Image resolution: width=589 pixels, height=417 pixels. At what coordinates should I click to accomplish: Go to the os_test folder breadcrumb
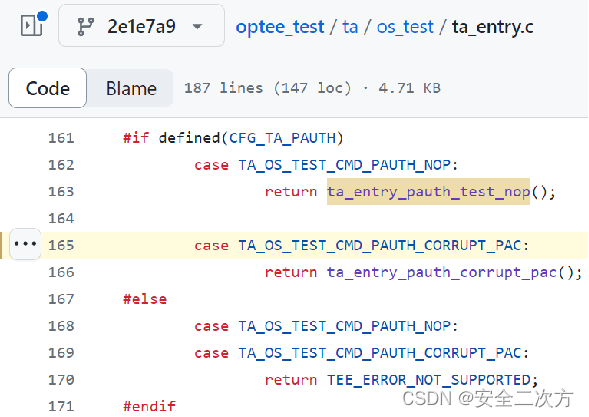click(x=405, y=27)
